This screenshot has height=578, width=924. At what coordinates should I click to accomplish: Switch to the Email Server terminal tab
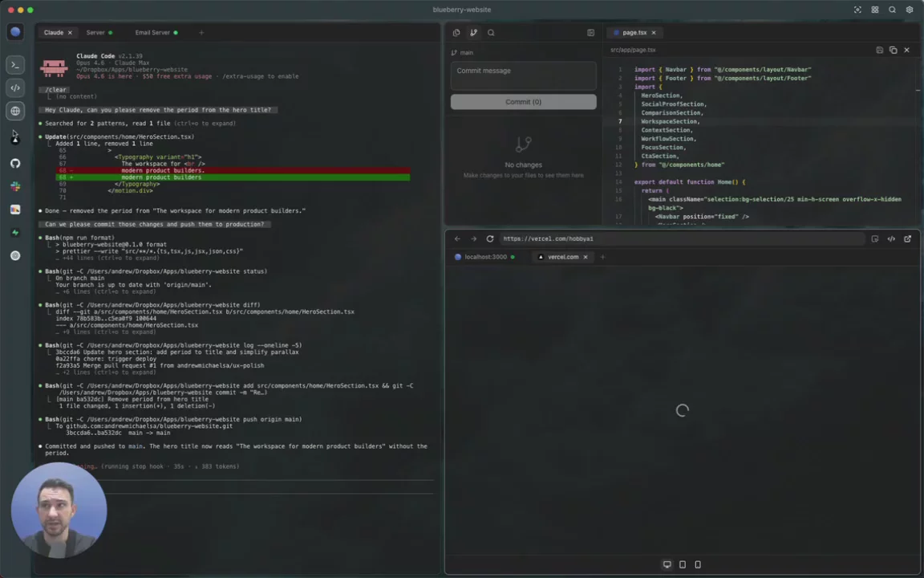pos(152,33)
